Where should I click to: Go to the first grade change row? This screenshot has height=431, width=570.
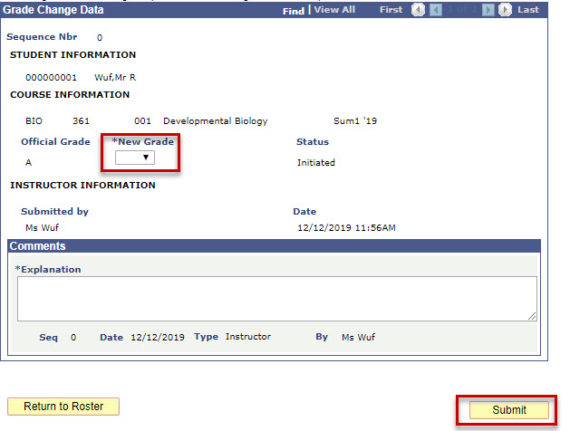click(x=418, y=10)
